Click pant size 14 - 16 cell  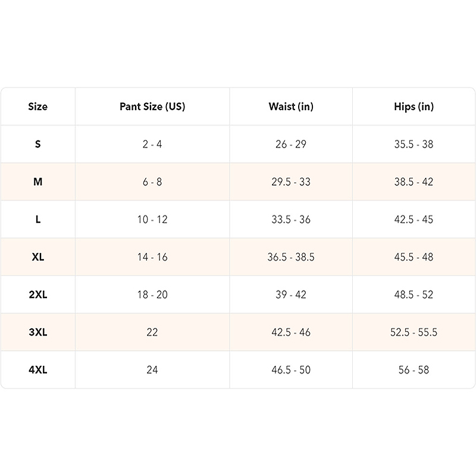tap(152, 257)
